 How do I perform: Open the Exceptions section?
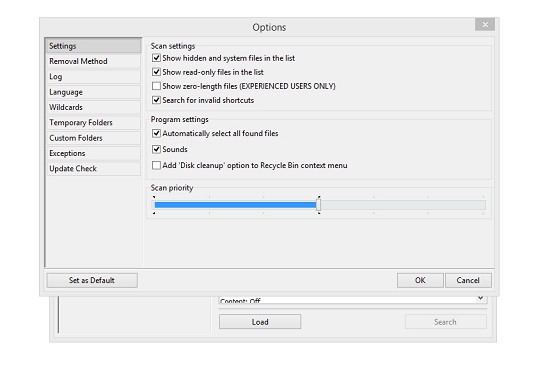pos(93,153)
